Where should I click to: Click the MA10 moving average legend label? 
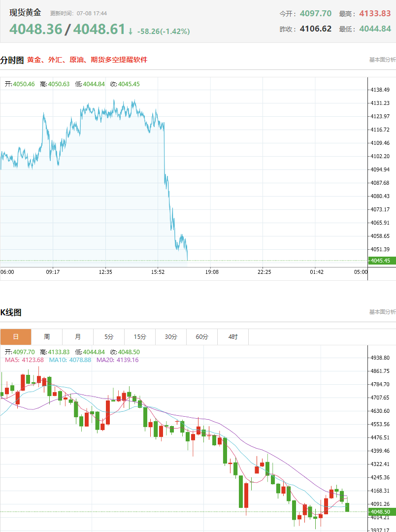click(x=70, y=360)
